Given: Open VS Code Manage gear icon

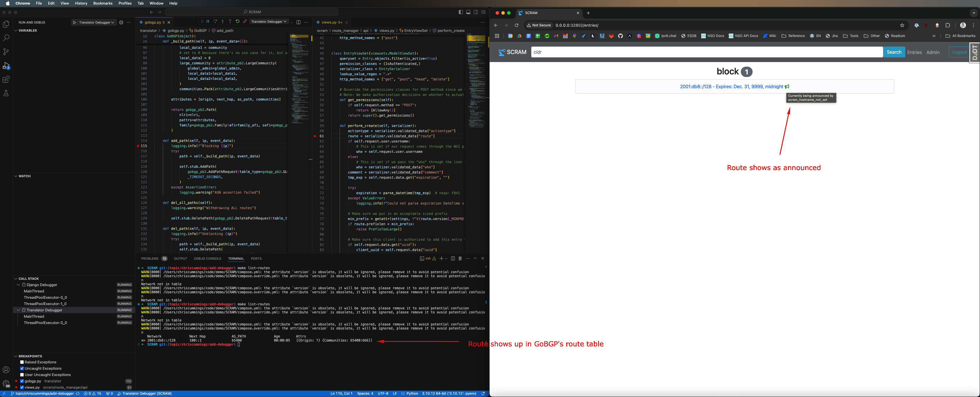Looking at the screenshot, I should (x=6, y=383).
